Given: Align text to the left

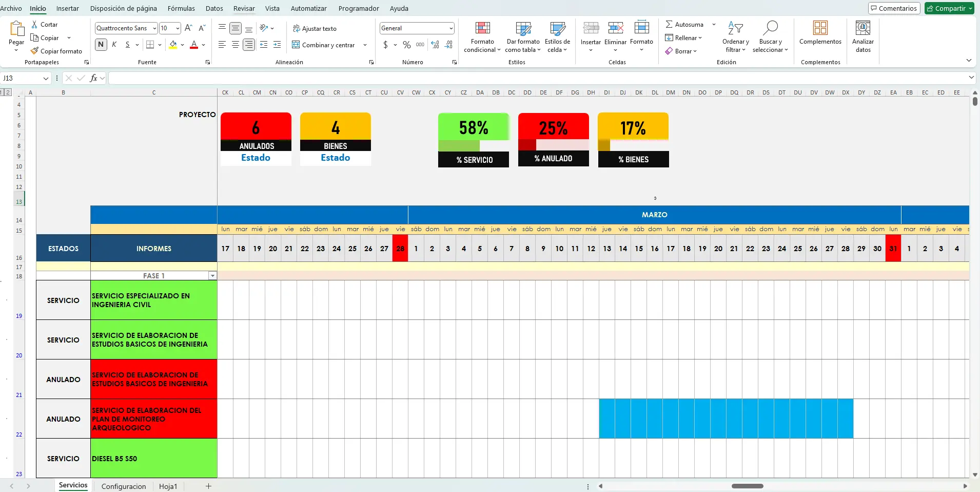Looking at the screenshot, I should (222, 45).
